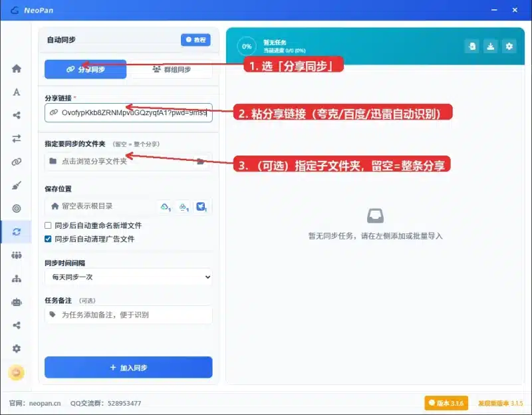The image size is (532, 415).
Task: Click the save location field 留空表示根目录
Action: pyautogui.click(x=101, y=206)
